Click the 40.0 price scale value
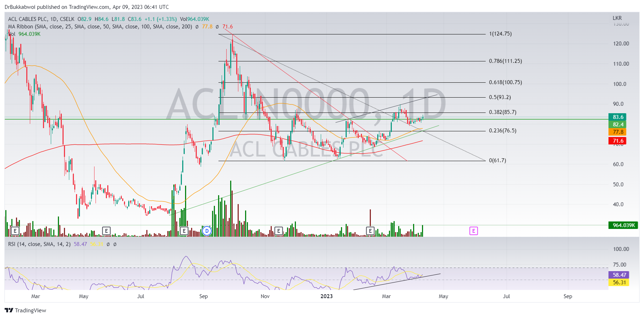 coord(618,204)
